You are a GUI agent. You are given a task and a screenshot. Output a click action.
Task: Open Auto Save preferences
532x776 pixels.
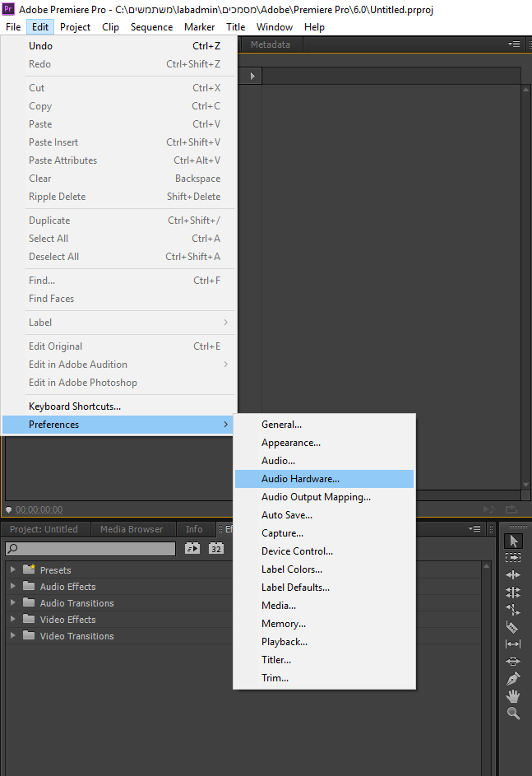[x=324, y=514]
